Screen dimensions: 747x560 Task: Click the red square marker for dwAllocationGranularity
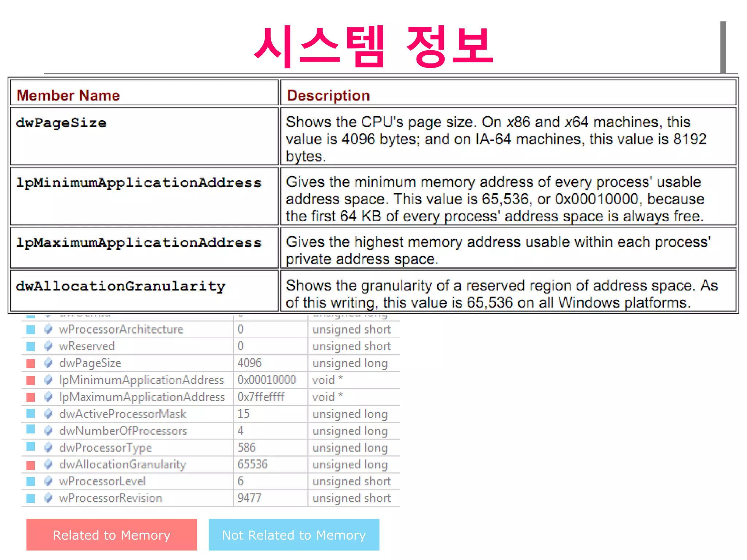coord(31,465)
